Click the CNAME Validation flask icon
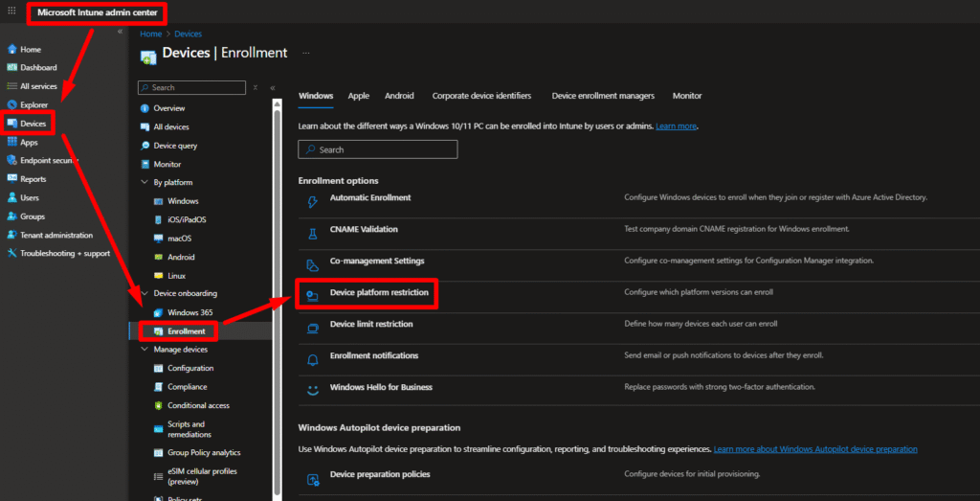980x501 pixels. pos(313,234)
